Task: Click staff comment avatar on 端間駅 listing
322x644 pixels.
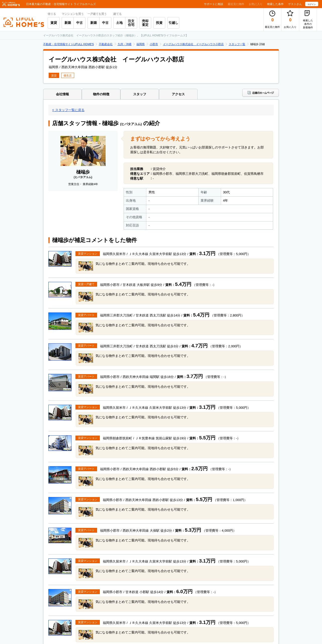Action: coord(86,389)
